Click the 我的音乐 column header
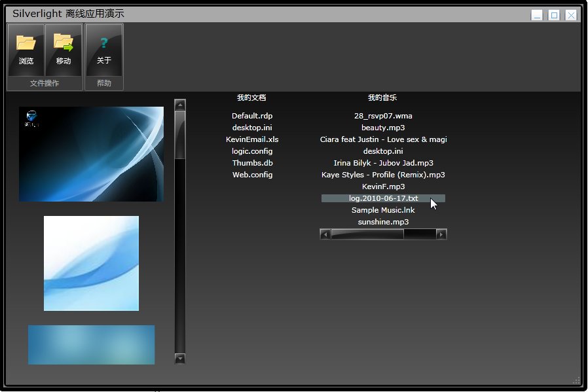 click(x=382, y=98)
